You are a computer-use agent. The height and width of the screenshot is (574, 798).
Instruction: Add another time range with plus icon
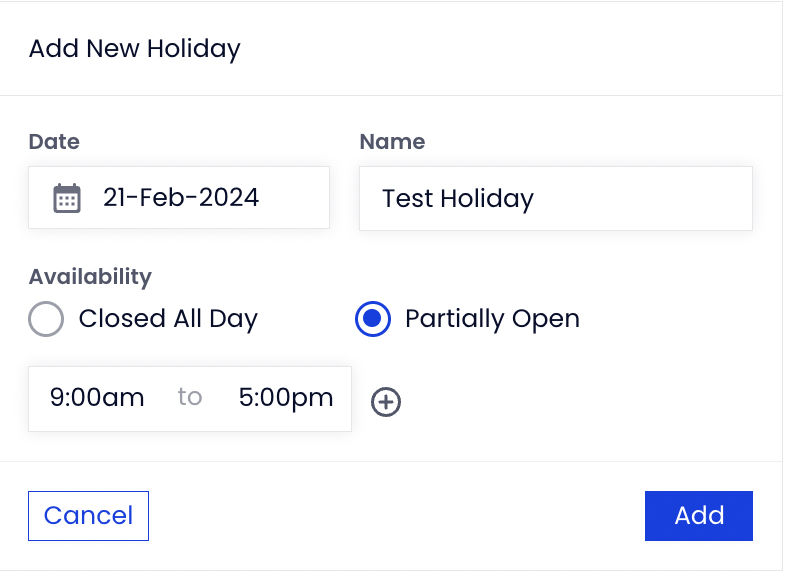pos(386,402)
